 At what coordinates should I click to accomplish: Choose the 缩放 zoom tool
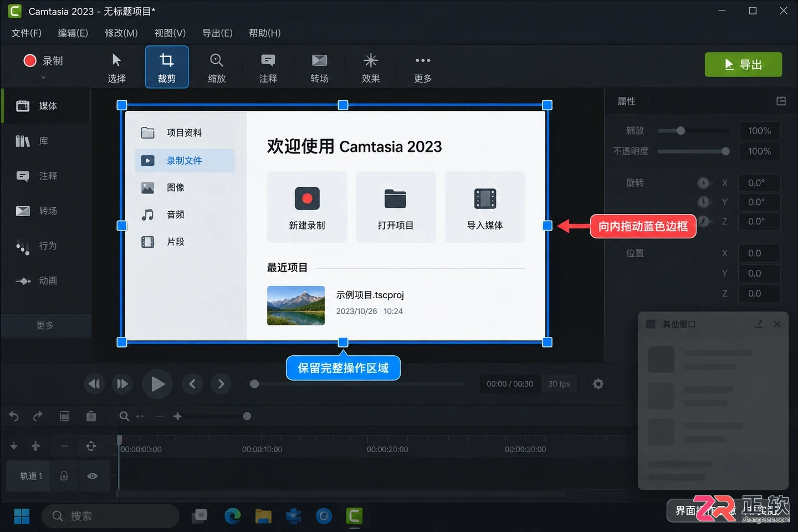(217, 68)
